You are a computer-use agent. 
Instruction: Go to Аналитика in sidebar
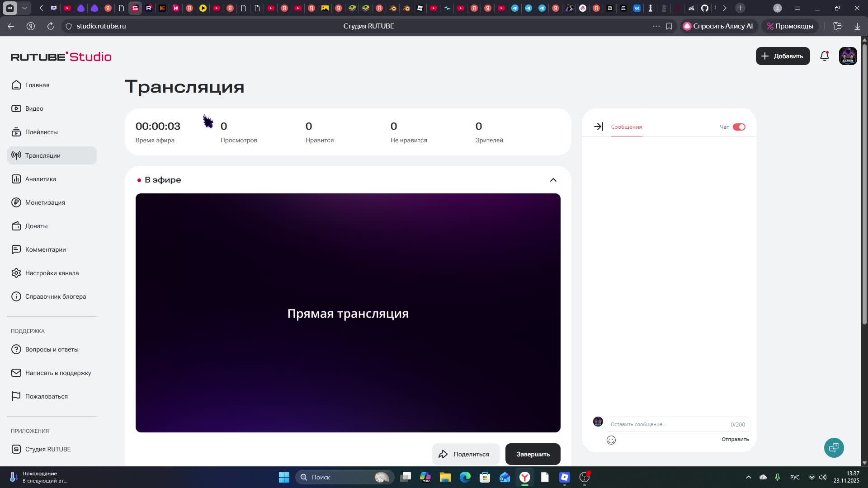pos(41,179)
